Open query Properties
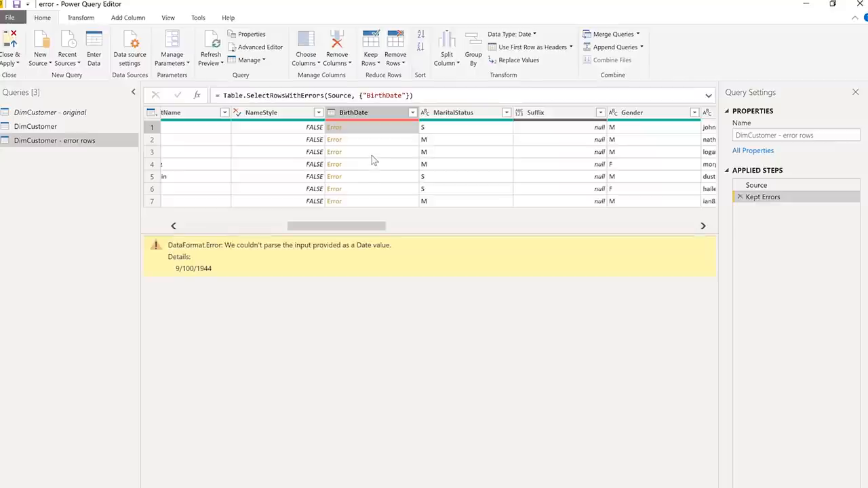The image size is (868, 488). [x=246, y=34]
